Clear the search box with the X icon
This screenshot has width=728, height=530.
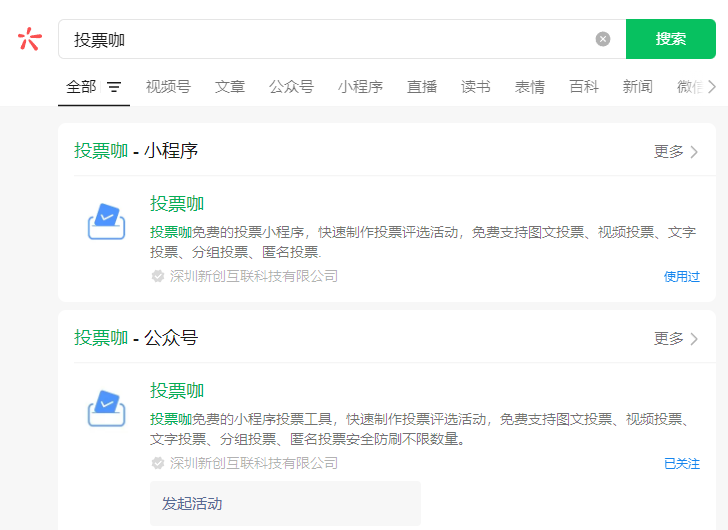pos(603,39)
